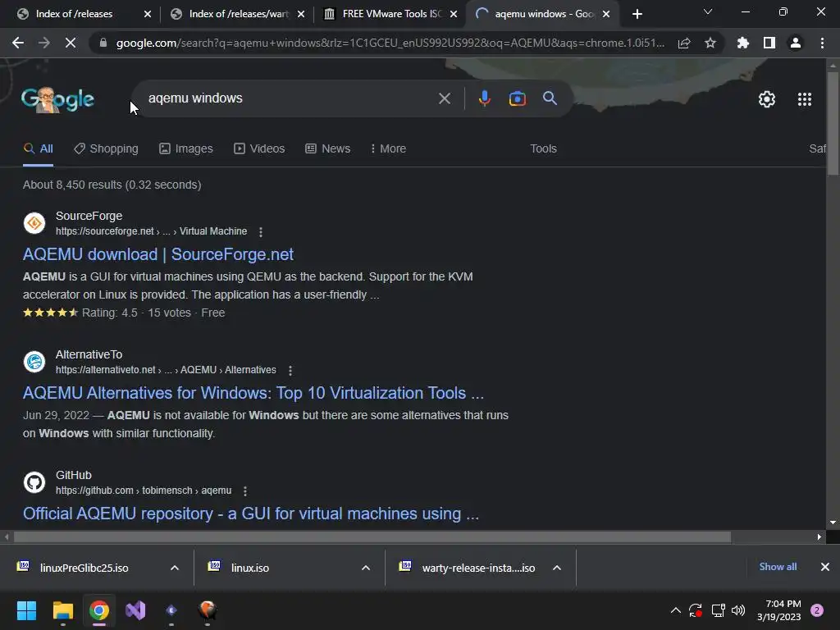Open options for the AlternativeTo result
Image resolution: width=840 pixels, height=630 pixels.
[290, 370]
